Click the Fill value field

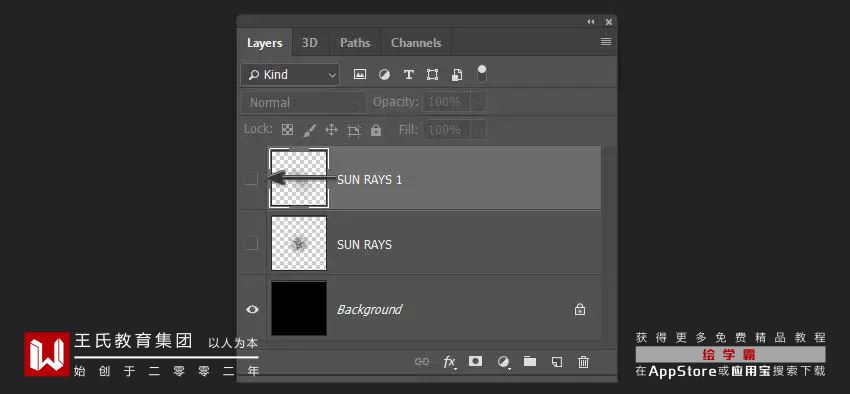point(447,130)
